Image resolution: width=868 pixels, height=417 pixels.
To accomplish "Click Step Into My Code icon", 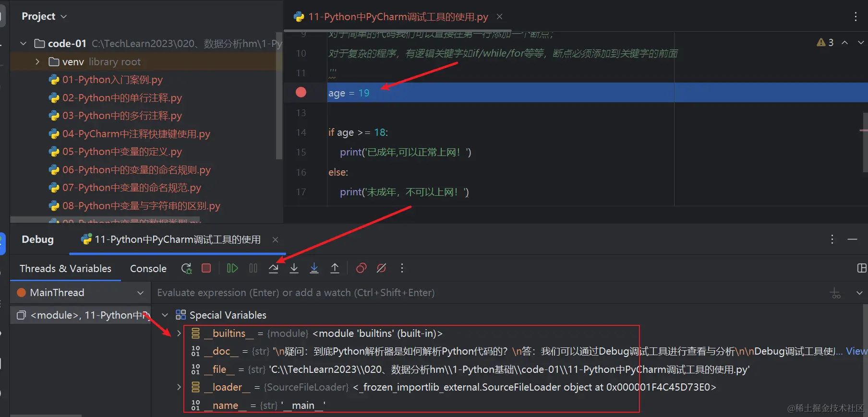I will point(314,268).
